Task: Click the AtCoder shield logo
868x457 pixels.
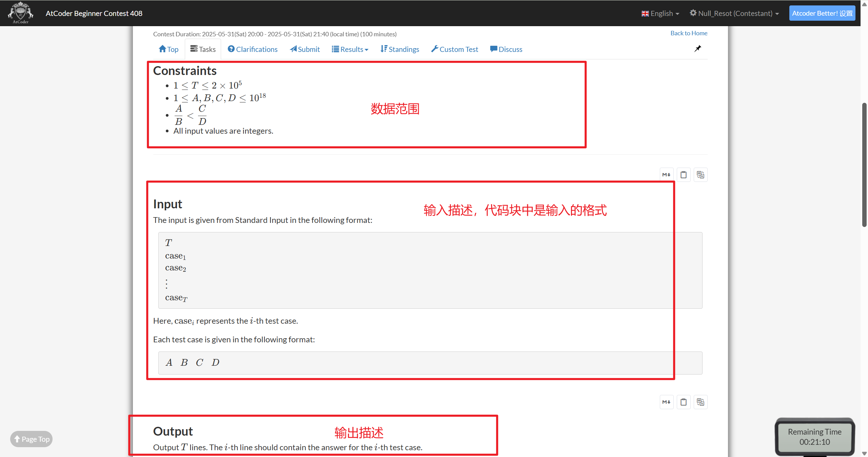Action: coord(20,13)
